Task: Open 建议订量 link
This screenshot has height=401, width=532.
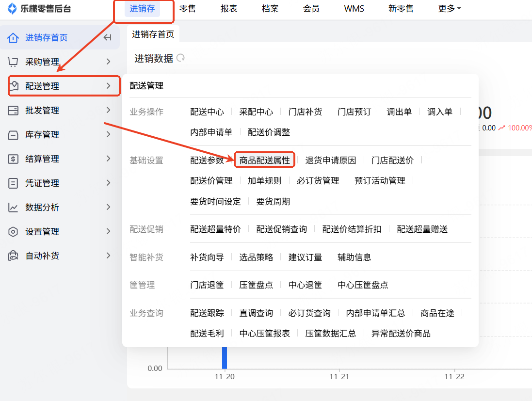Action: [305, 257]
